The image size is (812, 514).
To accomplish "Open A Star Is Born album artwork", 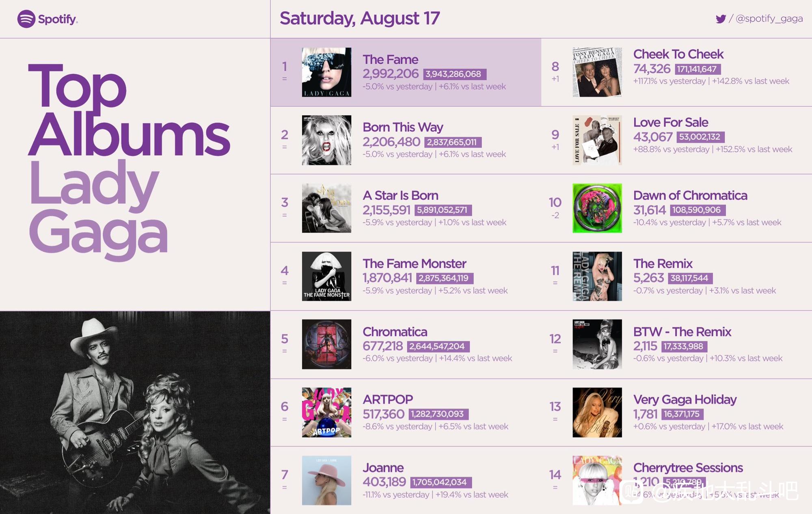I will [x=326, y=208].
